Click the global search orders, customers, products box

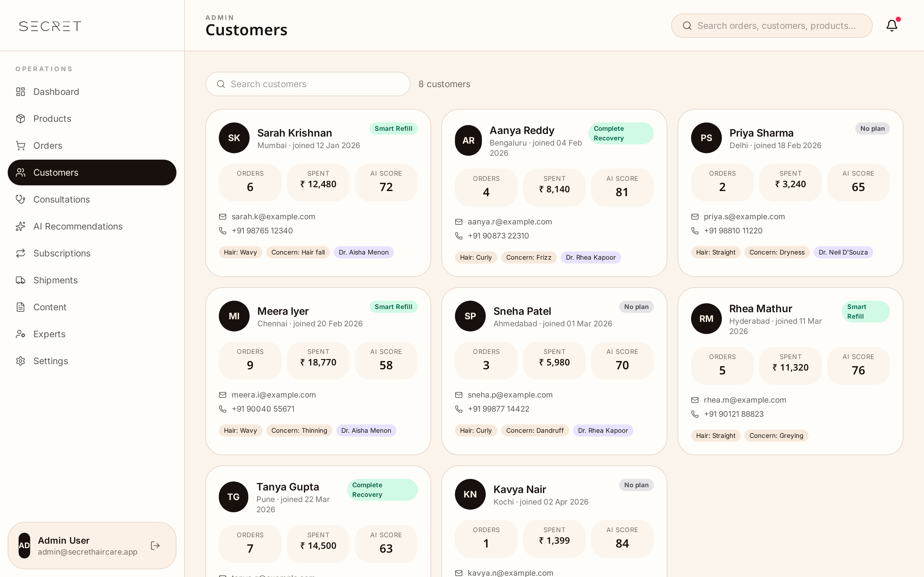coord(771,26)
